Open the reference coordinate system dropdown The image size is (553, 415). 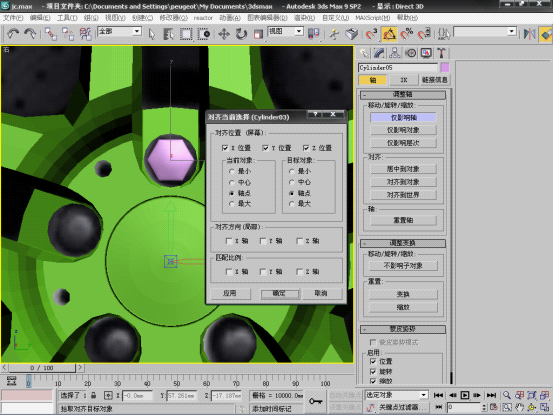coord(286,31)
